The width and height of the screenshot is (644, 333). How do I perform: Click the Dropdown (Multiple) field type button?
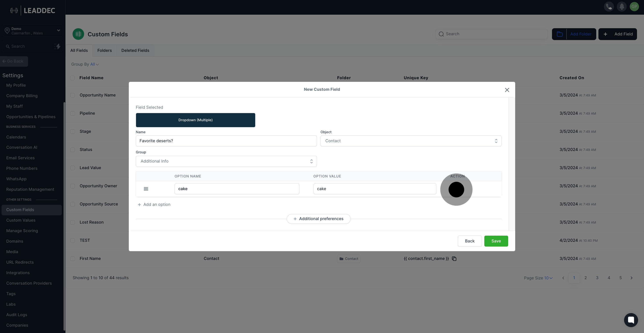(x=195, y=120)
